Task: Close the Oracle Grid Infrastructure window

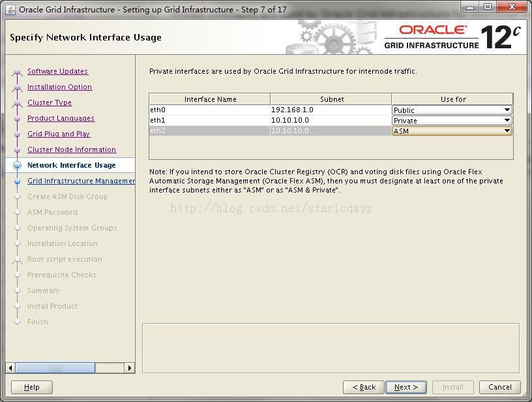Action: 512,7
